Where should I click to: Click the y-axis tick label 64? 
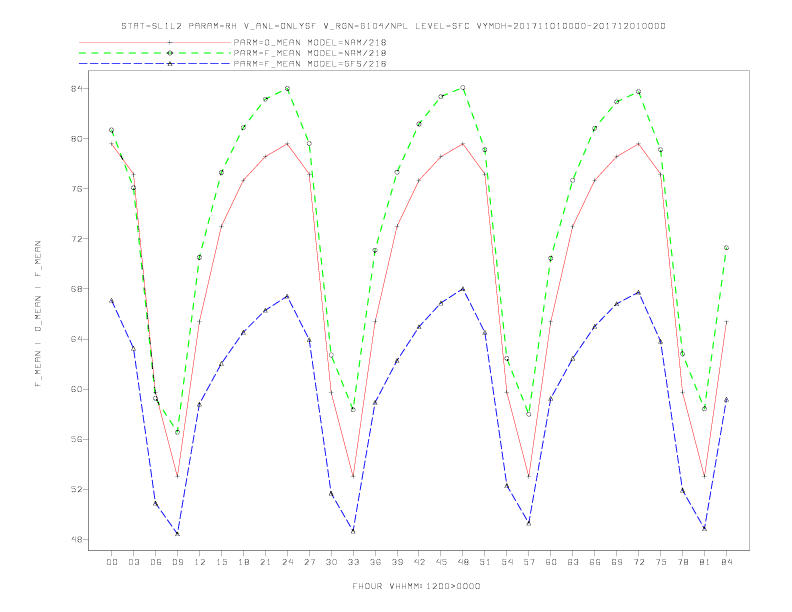tap(76, 339)
